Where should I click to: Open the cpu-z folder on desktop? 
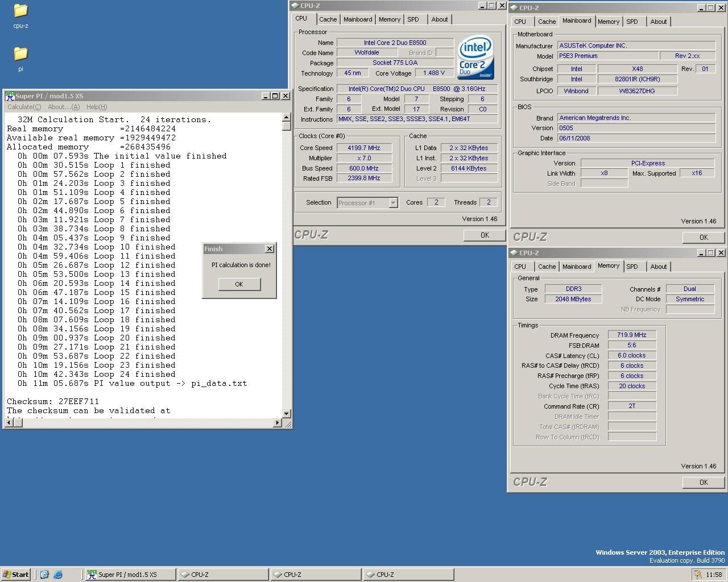point(20,15)
